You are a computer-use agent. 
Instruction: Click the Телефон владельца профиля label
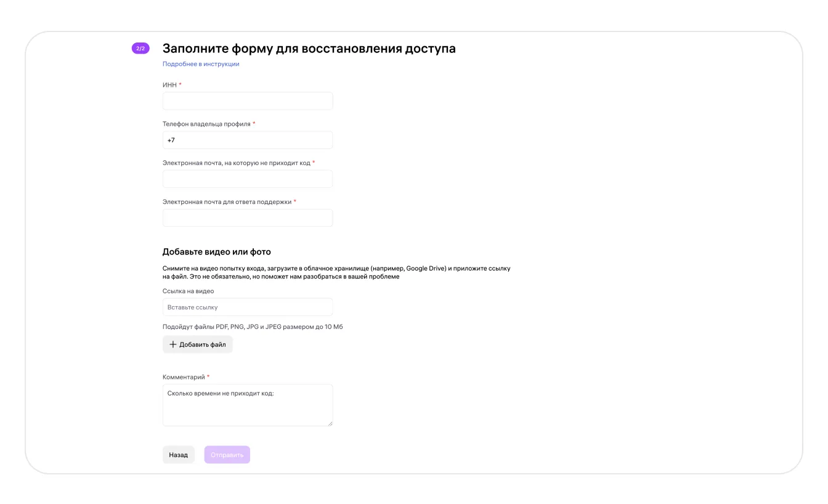[x=206, y=124]
